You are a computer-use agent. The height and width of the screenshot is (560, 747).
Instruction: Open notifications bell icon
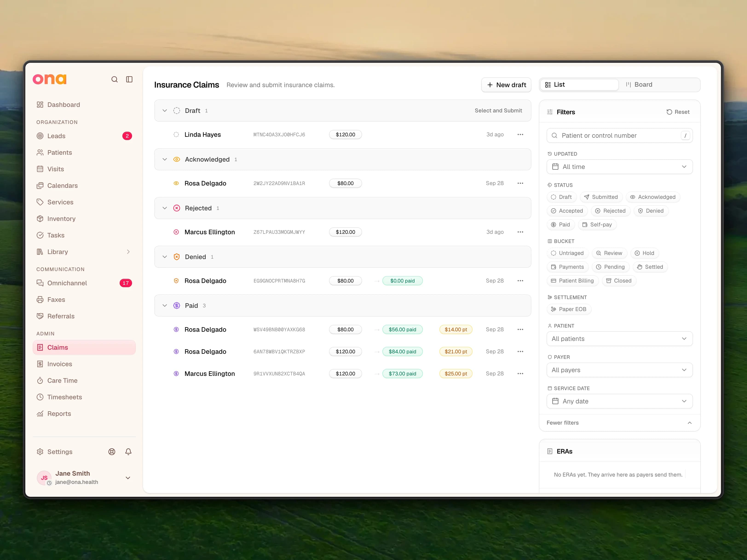(128, 452)
